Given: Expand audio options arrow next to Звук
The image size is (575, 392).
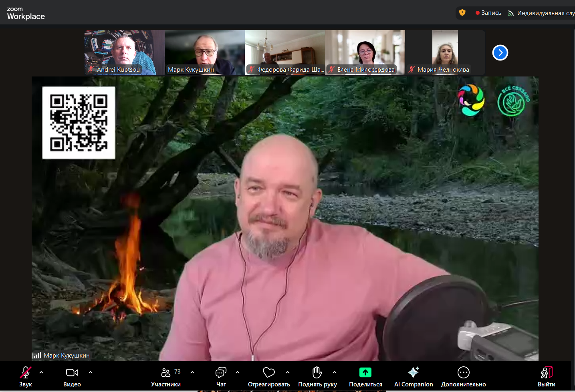Looking at the screenshot, I should pyautogui.click(x=41, y=372).
